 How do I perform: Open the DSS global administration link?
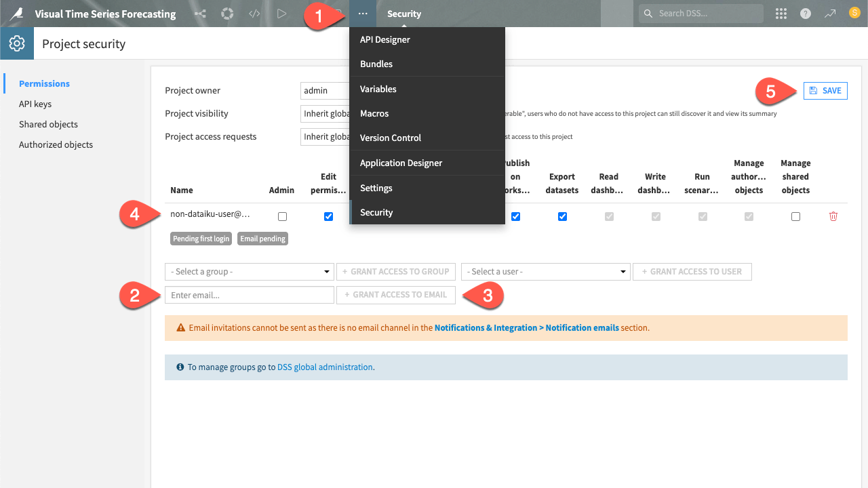[x=325, y=367]
